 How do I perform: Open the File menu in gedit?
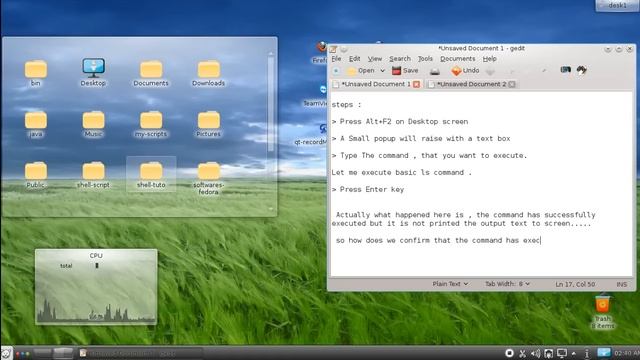[336, 59]
